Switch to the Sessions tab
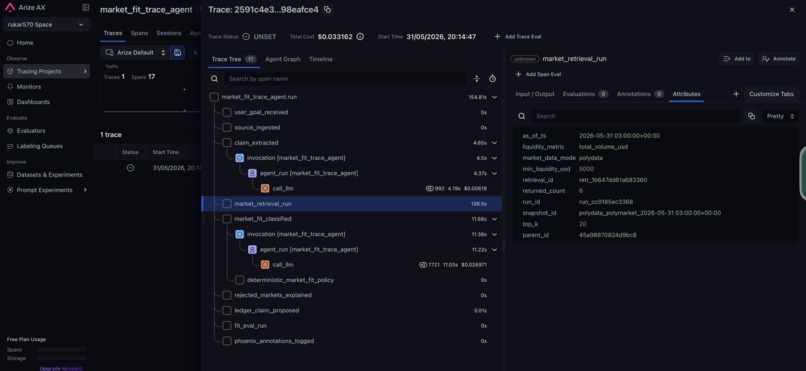Viewport: 806px width, 371px height. (x=169, y=33)
